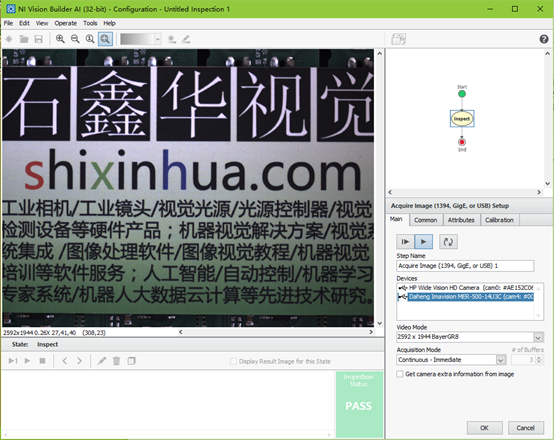The width and height of the screenshot is (554, 440).
Task: Zoom out of the image
Action: (x=75, y=39)
